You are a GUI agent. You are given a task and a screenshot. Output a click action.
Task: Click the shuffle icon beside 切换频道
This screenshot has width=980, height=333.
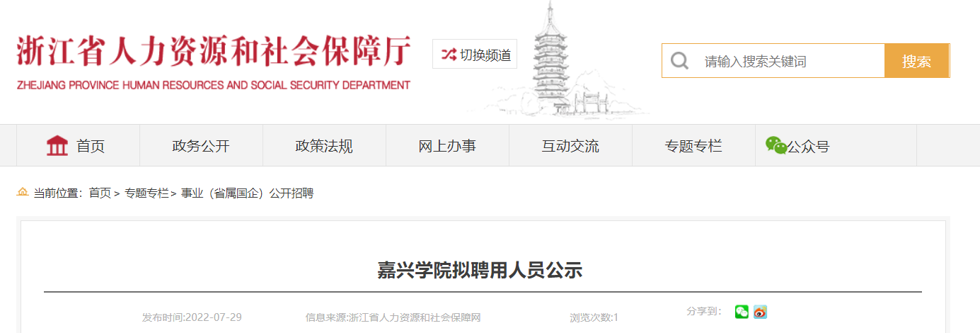point(449,55)
